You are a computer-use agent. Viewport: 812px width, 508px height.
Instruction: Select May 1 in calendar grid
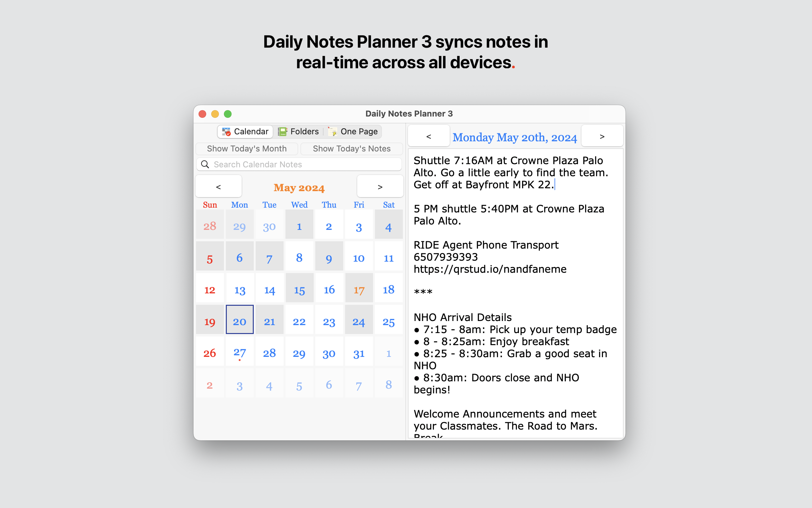tap(299, 224)
